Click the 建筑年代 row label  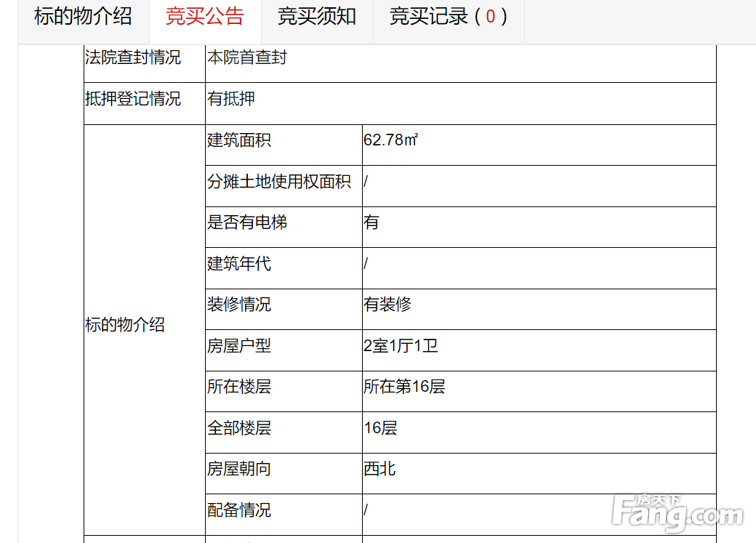coord(239,263)
